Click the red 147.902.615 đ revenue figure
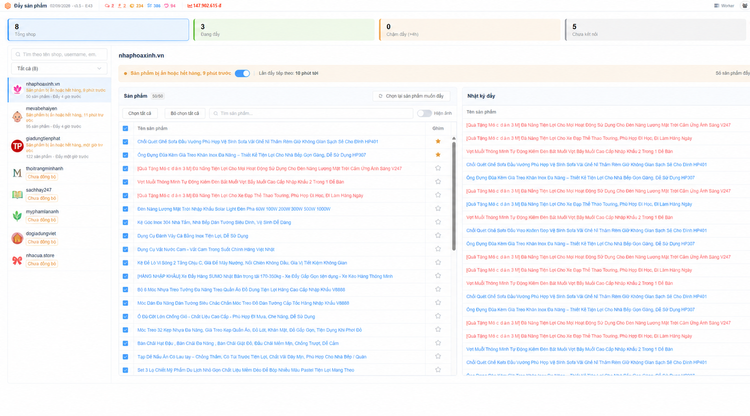The width and height of the screenshot is (750, 416). [207, 6]
